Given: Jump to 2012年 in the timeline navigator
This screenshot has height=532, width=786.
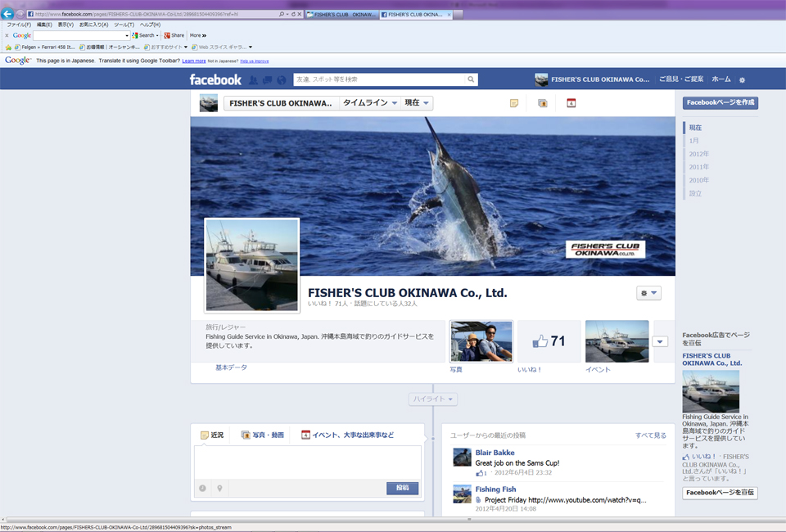Looking at the screenshot, I should coord(698,155).
